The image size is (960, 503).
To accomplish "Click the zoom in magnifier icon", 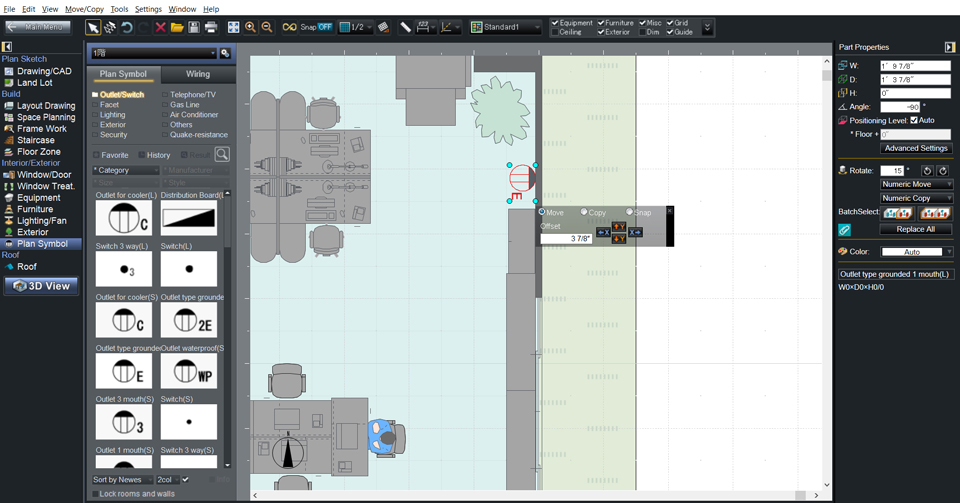I will tap(250, 27).
